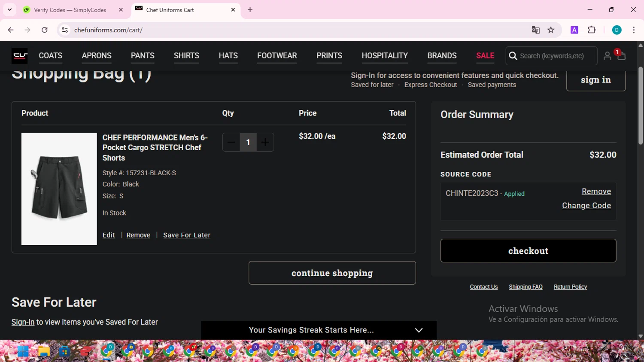Open the Shipping FAQ link
Screen dimensions: 644x362
pos(526,287)
